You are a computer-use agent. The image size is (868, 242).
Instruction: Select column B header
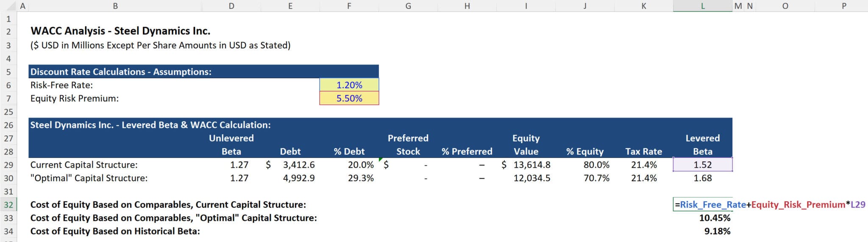pos(115,6)
